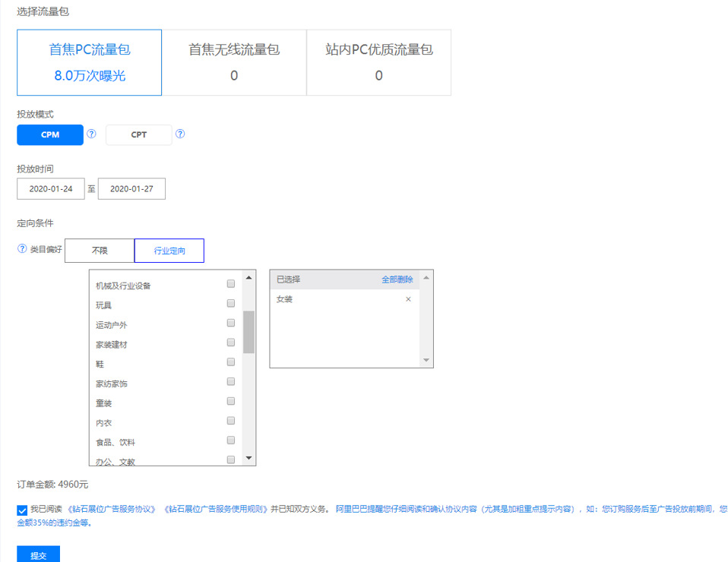Select the 首焦无线流量包 card
Viewport: 728px width, 562px height.
point(234,62)
